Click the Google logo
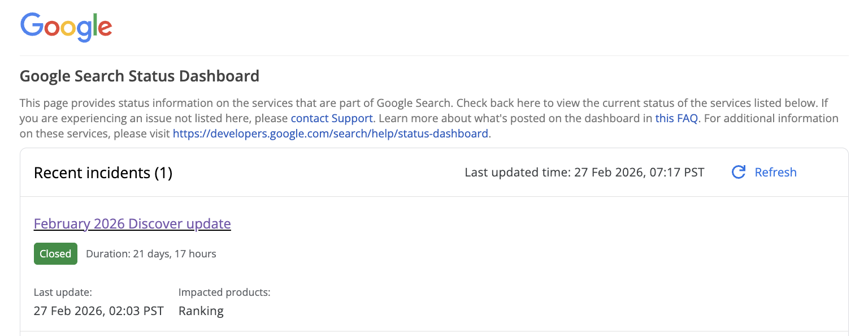The image size is (868, 336). (x=66, y=26)
